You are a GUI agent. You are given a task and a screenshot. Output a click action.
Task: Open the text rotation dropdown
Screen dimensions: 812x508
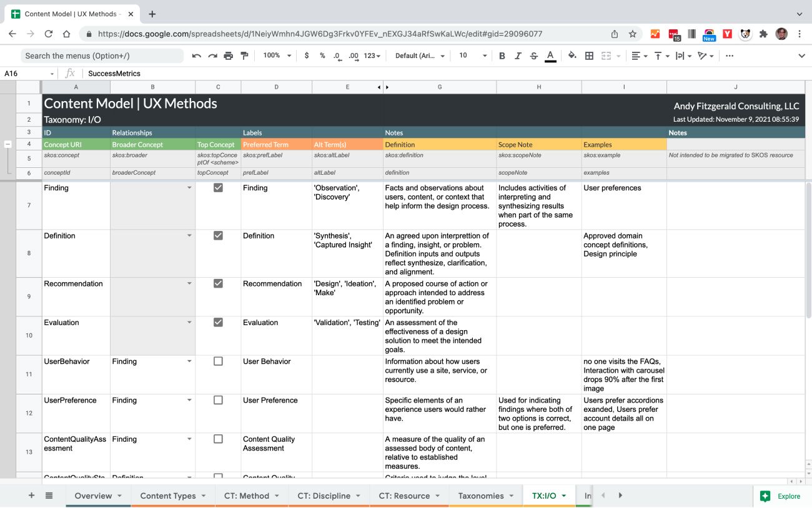tap(705, 56)
